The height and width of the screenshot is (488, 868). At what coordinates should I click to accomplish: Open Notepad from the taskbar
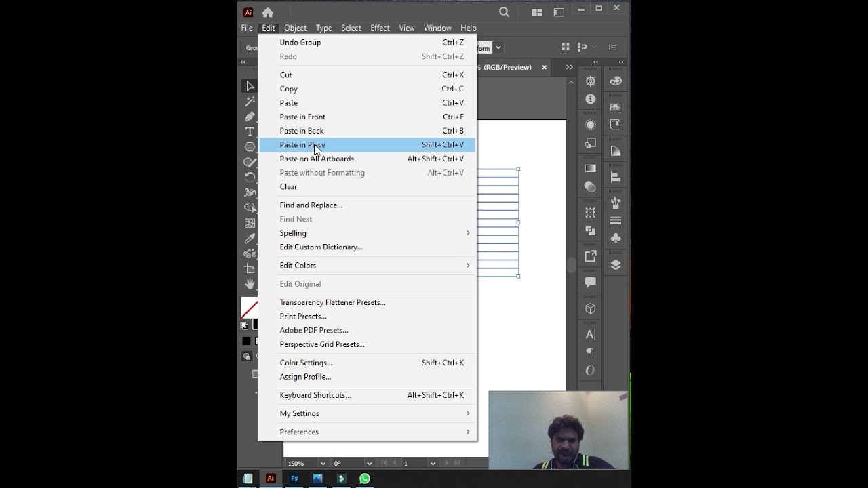click(x=248, y=479)
